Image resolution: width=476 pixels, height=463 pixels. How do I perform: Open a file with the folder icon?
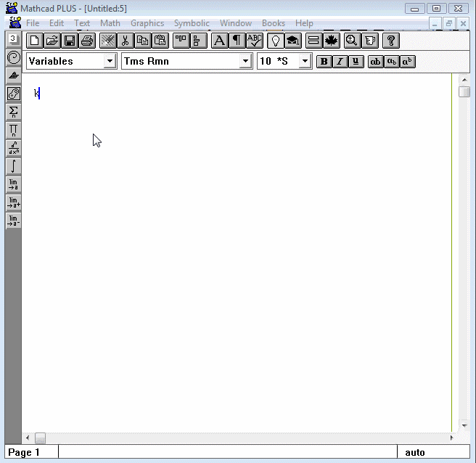[x=52, y=41]
